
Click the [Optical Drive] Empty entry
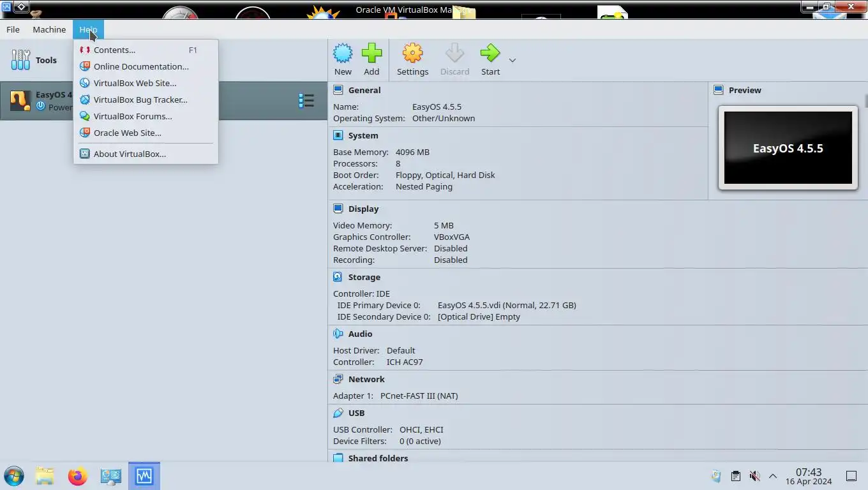click(479, 316)
